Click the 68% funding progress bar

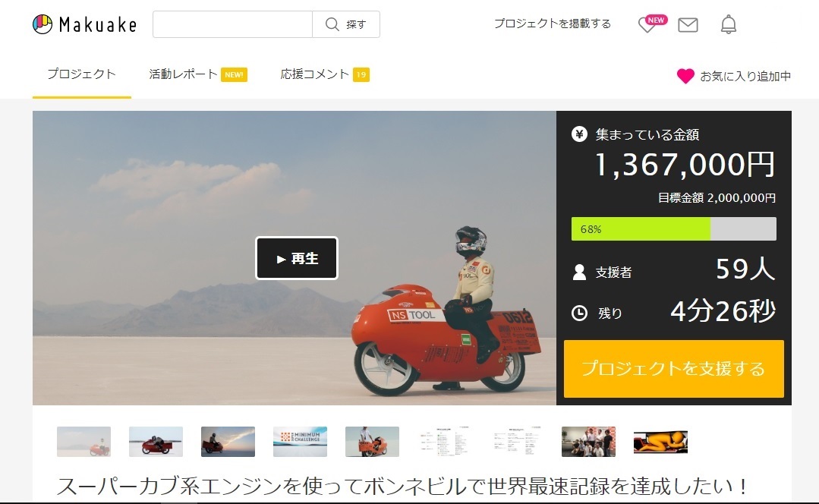tap(673, 228)
